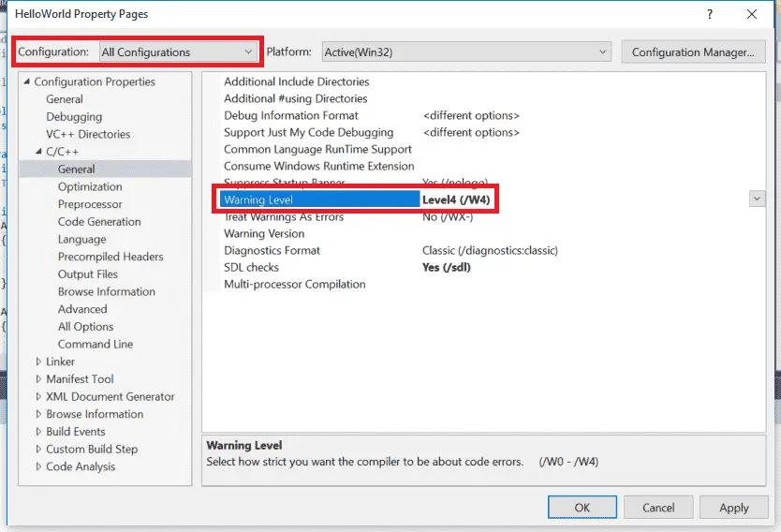The height and width of the screenshot is (532, 781).
Task: Open the Command Line page
Action: 96,344
